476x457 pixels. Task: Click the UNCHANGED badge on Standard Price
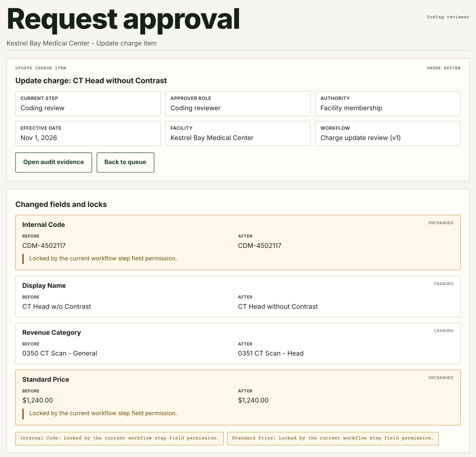[441, 378]
